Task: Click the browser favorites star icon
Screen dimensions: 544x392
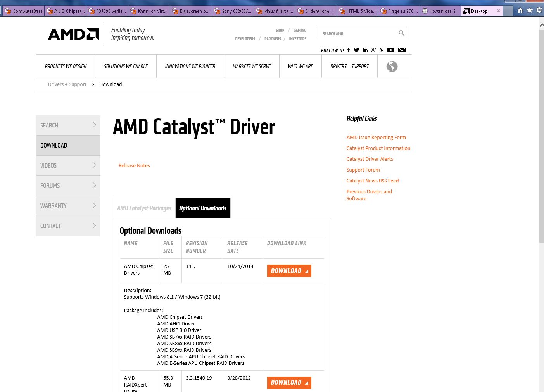Action: point(530,10)
